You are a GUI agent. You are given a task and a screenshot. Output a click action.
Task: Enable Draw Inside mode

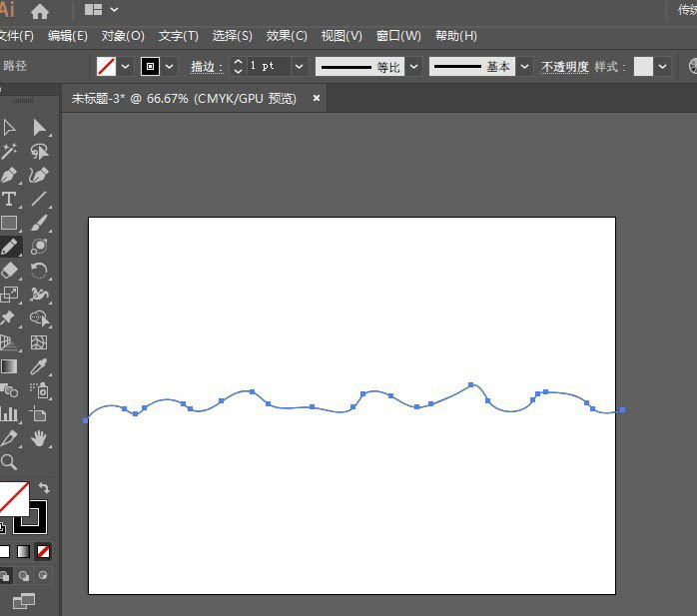pyautogui.click(x=43, y=575)
